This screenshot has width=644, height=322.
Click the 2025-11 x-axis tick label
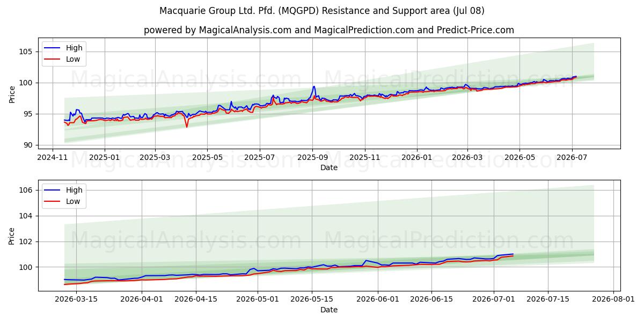coord(365,157)
